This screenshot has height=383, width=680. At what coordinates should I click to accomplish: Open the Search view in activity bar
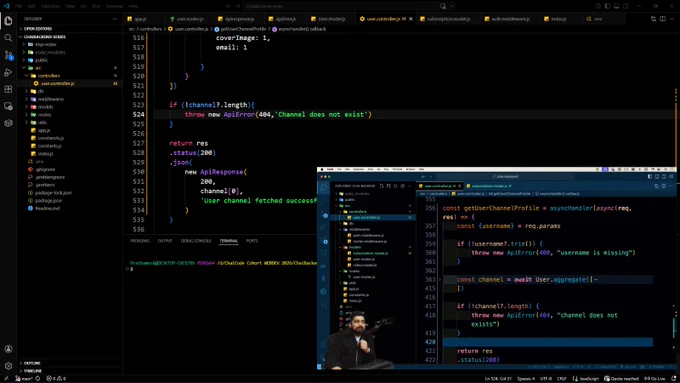[x=8, y=38]
